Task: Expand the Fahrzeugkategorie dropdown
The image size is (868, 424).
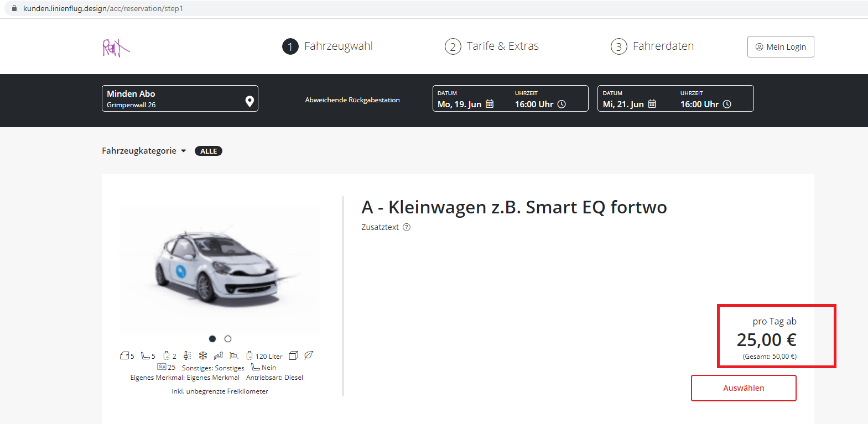Action: [144, 151]
